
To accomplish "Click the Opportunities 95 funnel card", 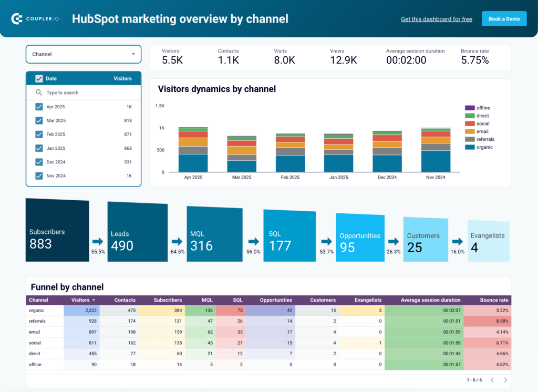I will click(360, 238).
